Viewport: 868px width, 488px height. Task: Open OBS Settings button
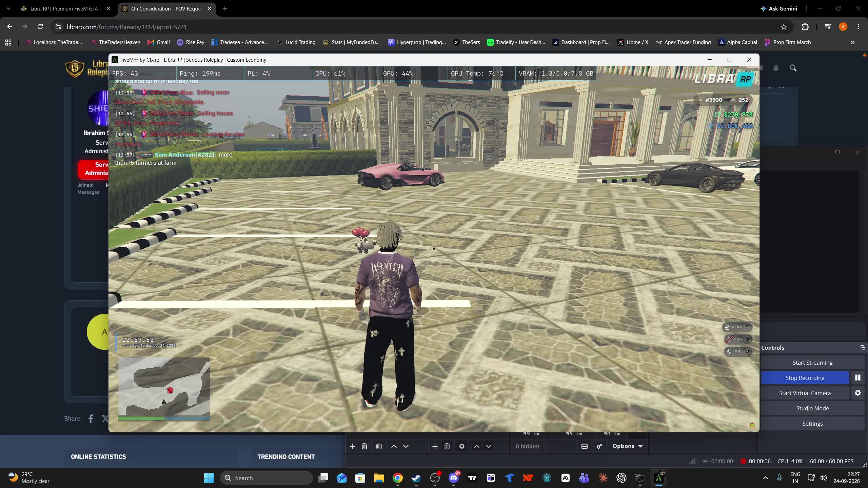pos(812,423)
